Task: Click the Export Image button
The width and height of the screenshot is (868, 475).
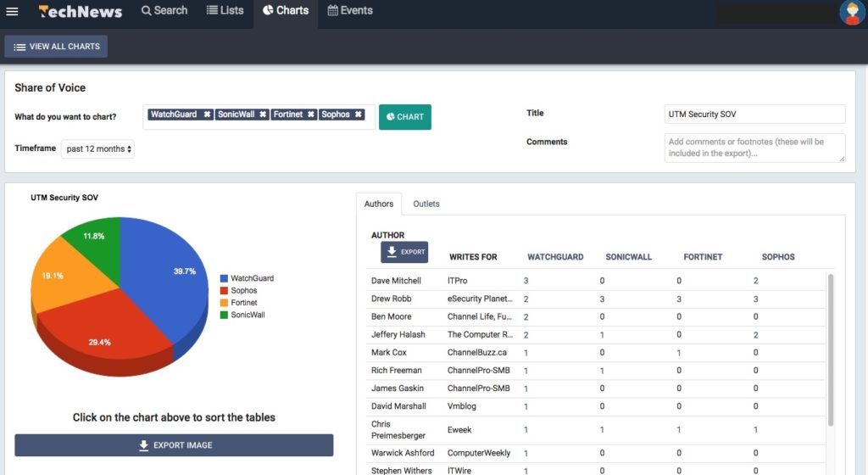Action: 174,445
